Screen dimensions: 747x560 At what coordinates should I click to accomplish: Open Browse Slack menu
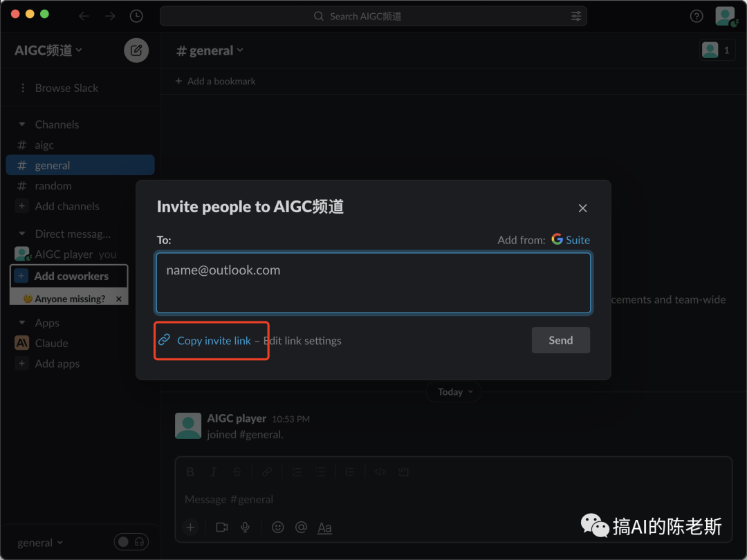(59, 88)
